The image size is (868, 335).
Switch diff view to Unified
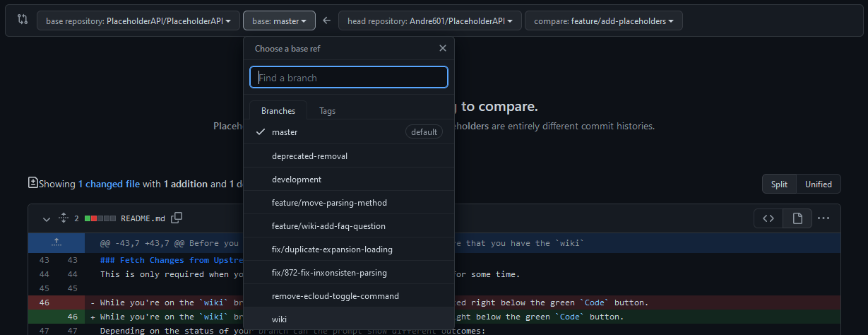pos(819,184)
